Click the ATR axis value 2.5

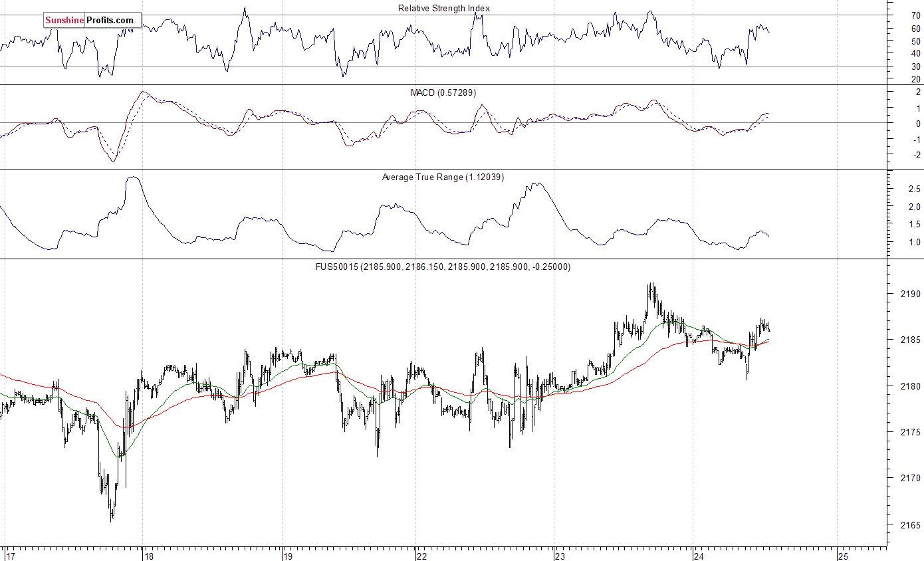pos(915,189)
